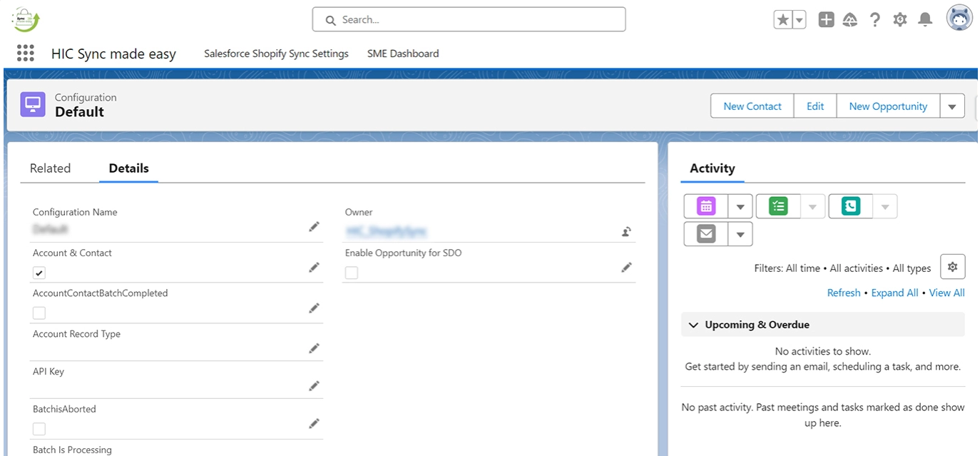Open the setup gear icon
The image size is (980, 456).
tap(900, 20)
